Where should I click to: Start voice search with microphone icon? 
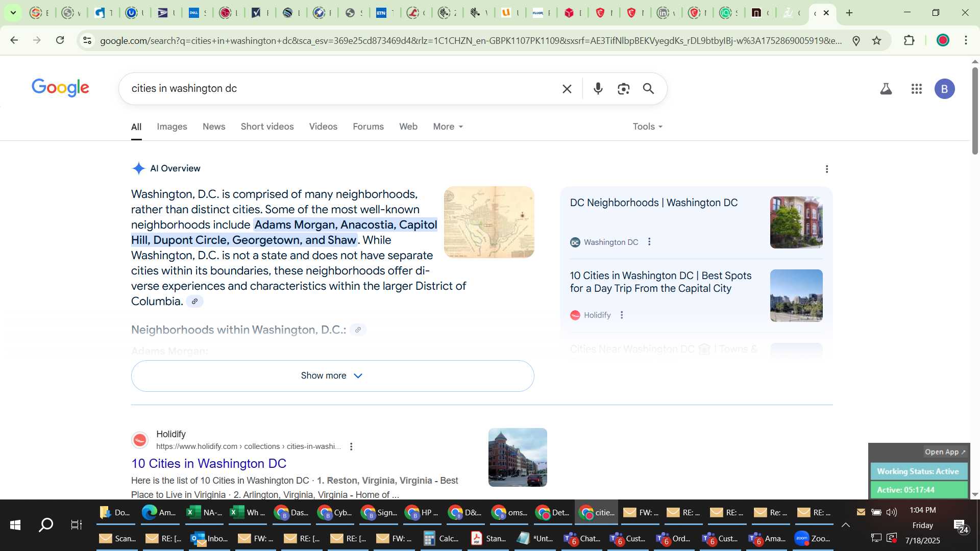click(x=598, y=89)
